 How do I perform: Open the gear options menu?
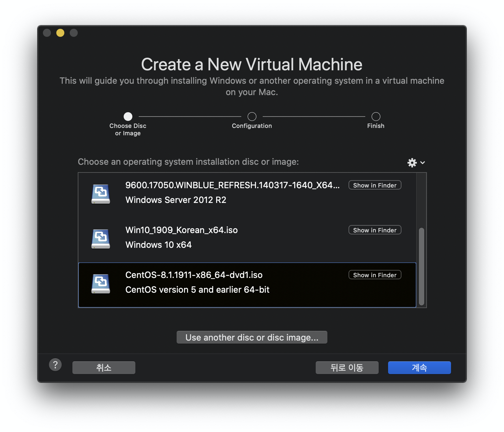[416, 163]
